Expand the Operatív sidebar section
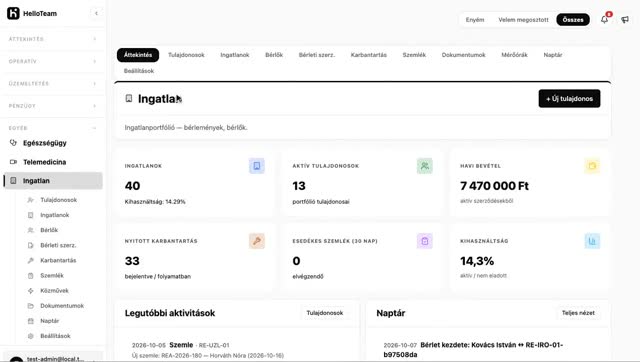 click(52, 61)
